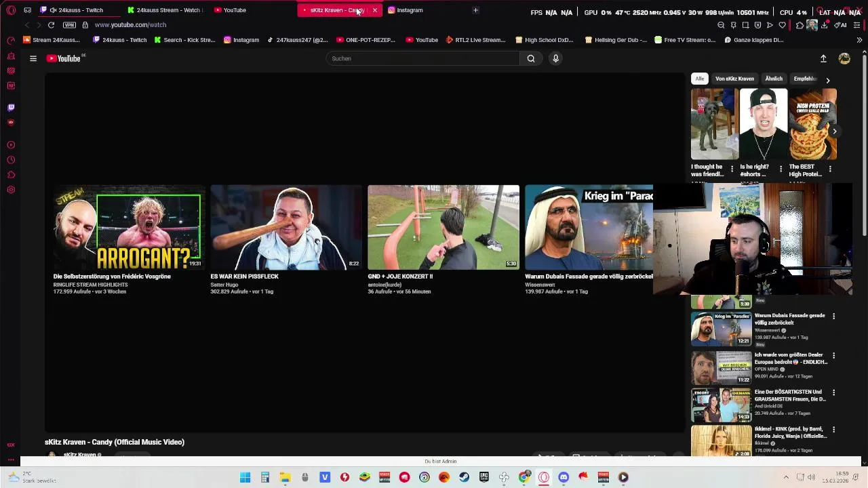Image resolution: width=868 pixels, height=488 pixels.
Task: Open the High School DxD bookmark
Action: click(545, 40)
